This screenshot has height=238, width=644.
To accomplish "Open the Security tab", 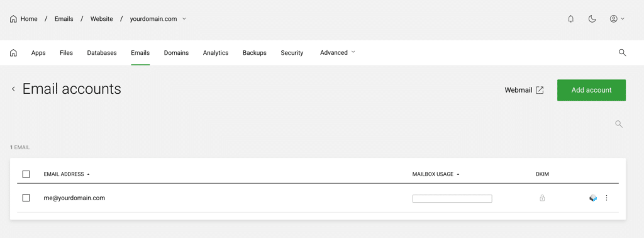I will [x=292, y=53].
